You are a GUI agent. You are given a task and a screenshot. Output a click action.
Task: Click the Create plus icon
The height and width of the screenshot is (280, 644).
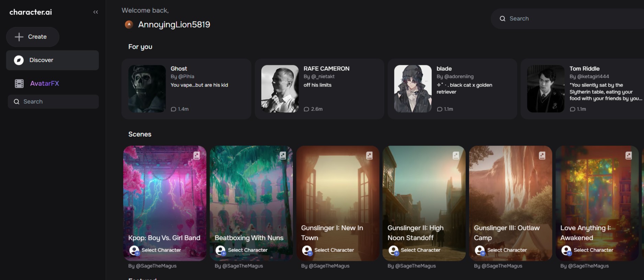(19, 37)
